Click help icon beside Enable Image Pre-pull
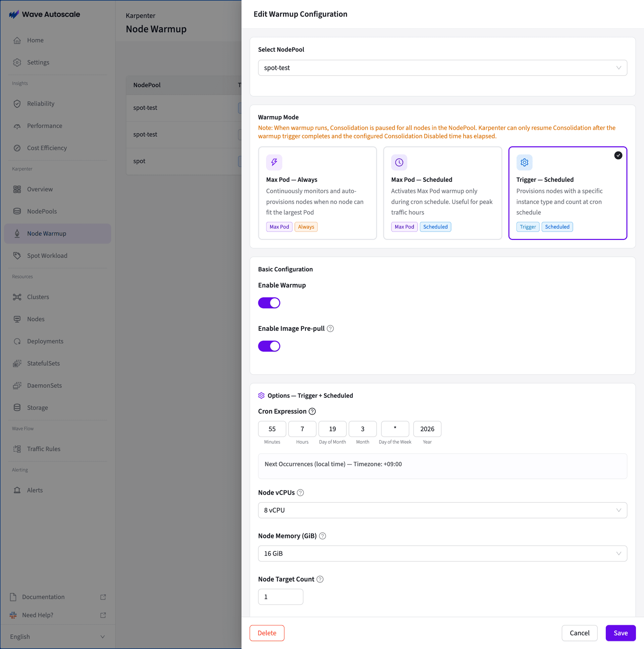This screenshot has width=644, height=649. [330, 329]
